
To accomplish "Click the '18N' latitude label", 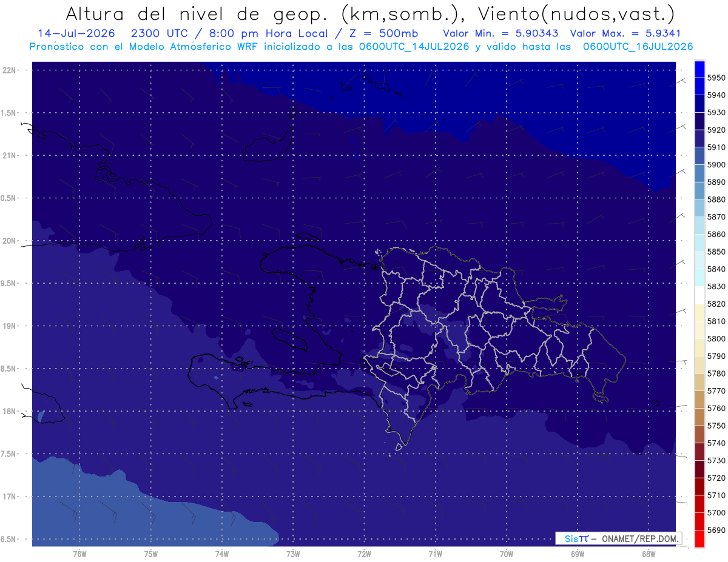I will pyautogui.click(x=10, y=411).
